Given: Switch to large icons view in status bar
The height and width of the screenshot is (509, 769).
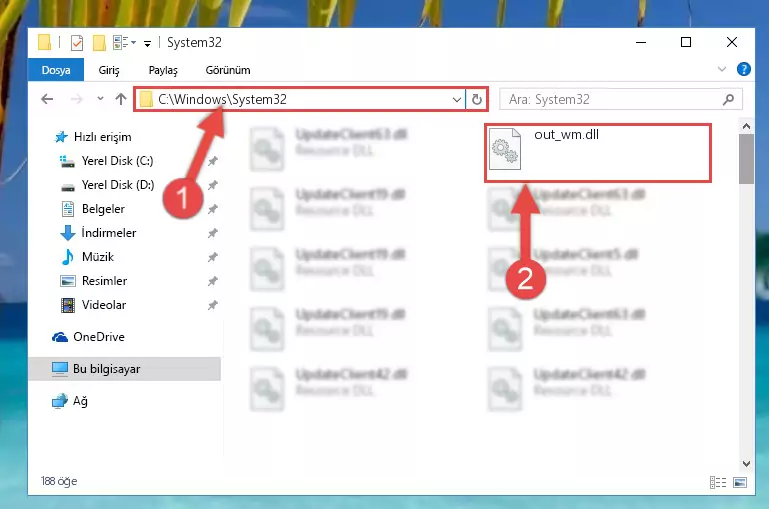Looking at the screenshot, I should coord(740,483).
